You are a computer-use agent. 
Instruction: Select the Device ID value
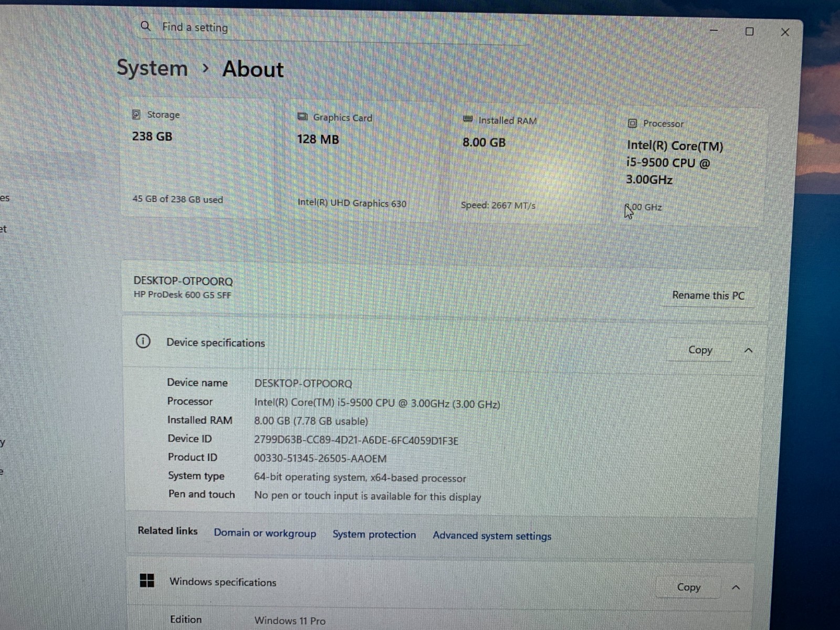[x=356, y=440]
